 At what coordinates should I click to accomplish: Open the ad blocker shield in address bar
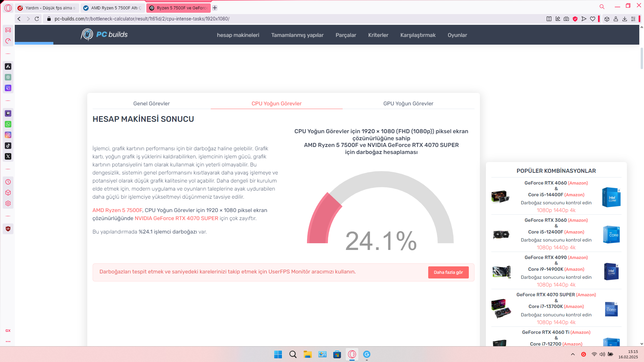pos(575,19)
